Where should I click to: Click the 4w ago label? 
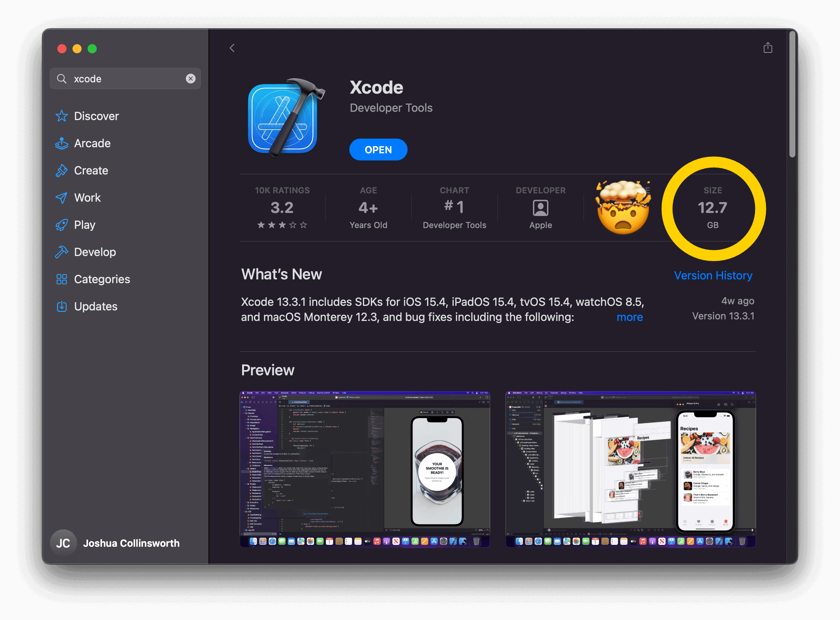point(738,301)
